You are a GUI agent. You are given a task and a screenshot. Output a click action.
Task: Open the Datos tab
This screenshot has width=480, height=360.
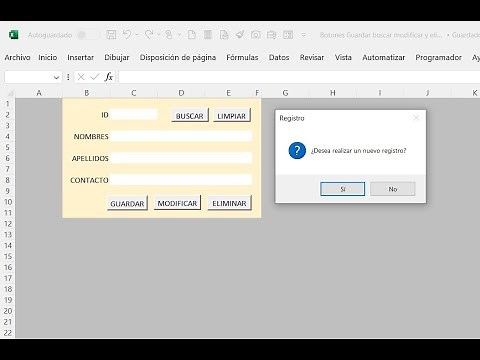click(279, 58)
